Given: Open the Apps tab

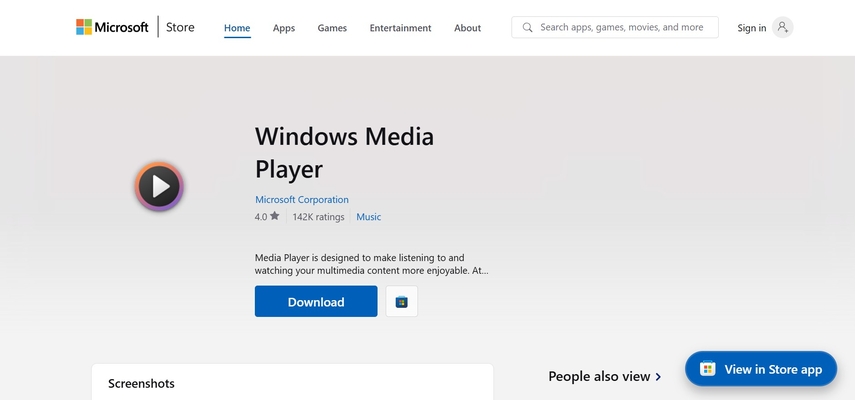Looking at the screenshot, I should tap(284, 28).
